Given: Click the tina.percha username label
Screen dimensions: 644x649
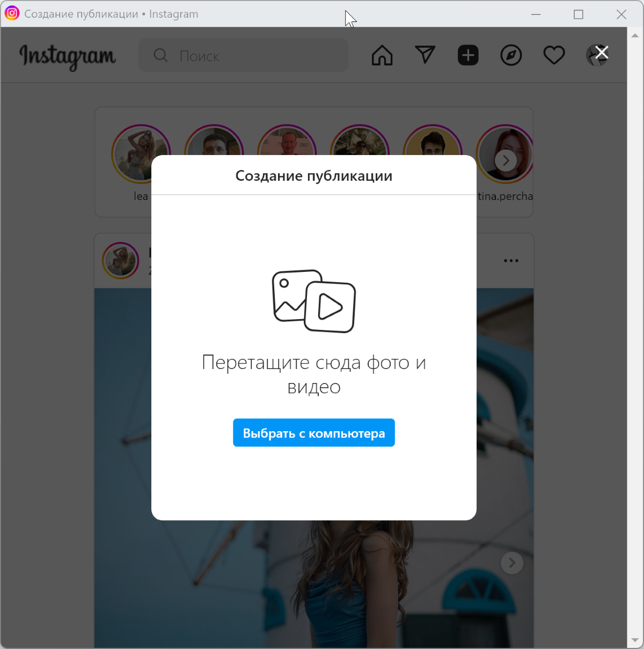Looking at the screenshot, I should pos(506,196).
